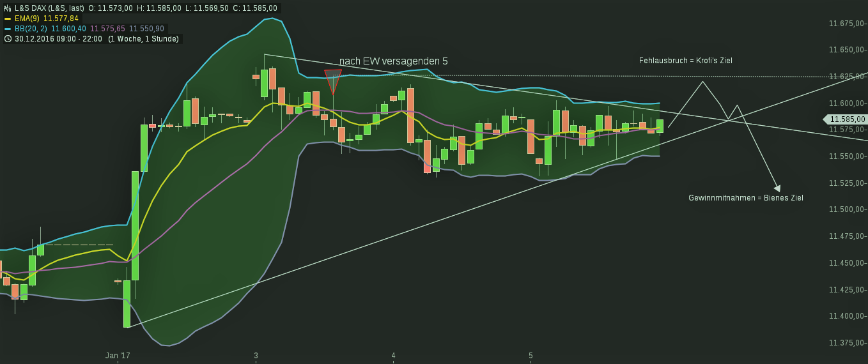
Task: Click the open price O: 11.573,00
Action: [x=111, y=8]
